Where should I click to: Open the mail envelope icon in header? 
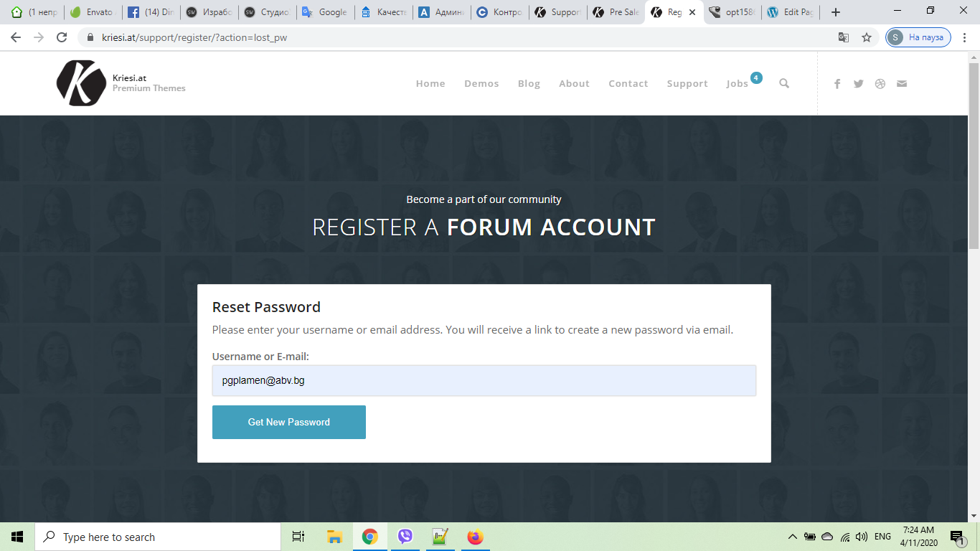(902, 83)
